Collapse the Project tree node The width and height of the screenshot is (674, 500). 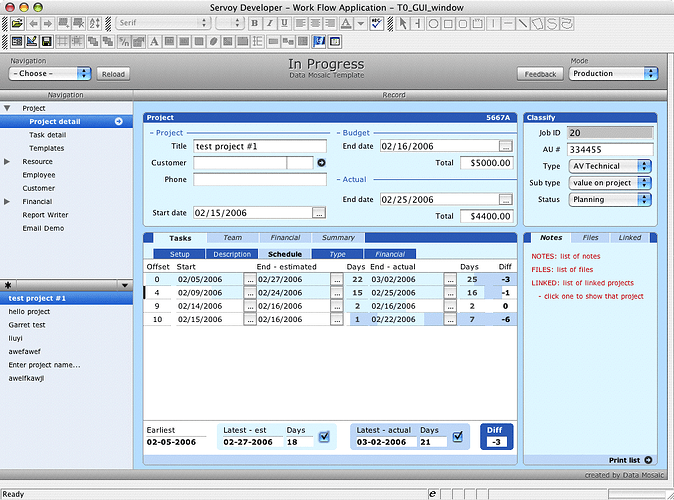7,108
